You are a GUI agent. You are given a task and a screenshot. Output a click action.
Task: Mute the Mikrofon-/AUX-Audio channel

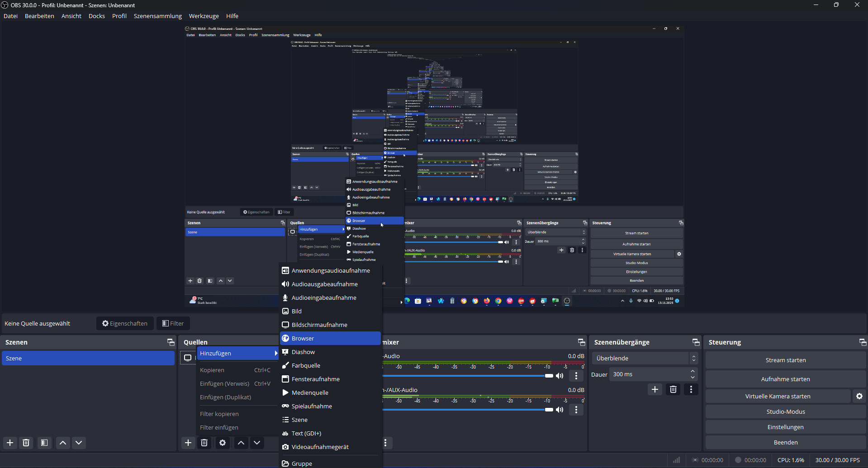point(560,410)
